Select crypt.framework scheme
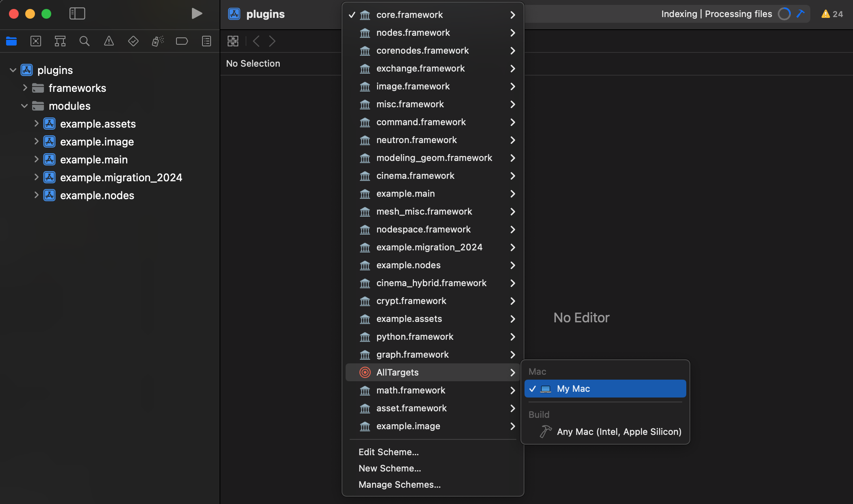This screenshot has width=853, height=504. (433, 301)
